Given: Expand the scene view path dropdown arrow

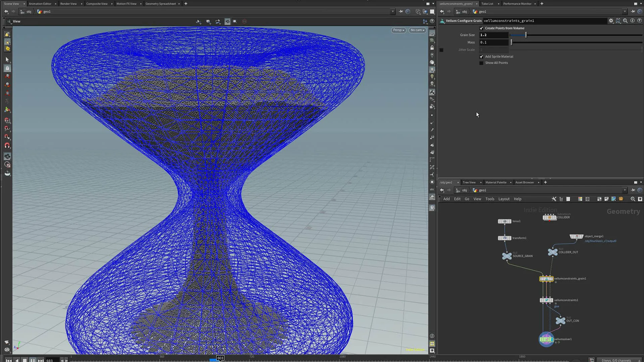Looking at the screenshot, I should (x=393, y=12).
